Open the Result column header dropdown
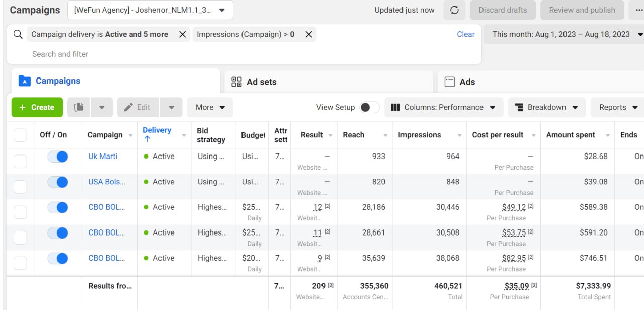Image resolution: width=644 pixels, height=310 pixels. point(331,135)
